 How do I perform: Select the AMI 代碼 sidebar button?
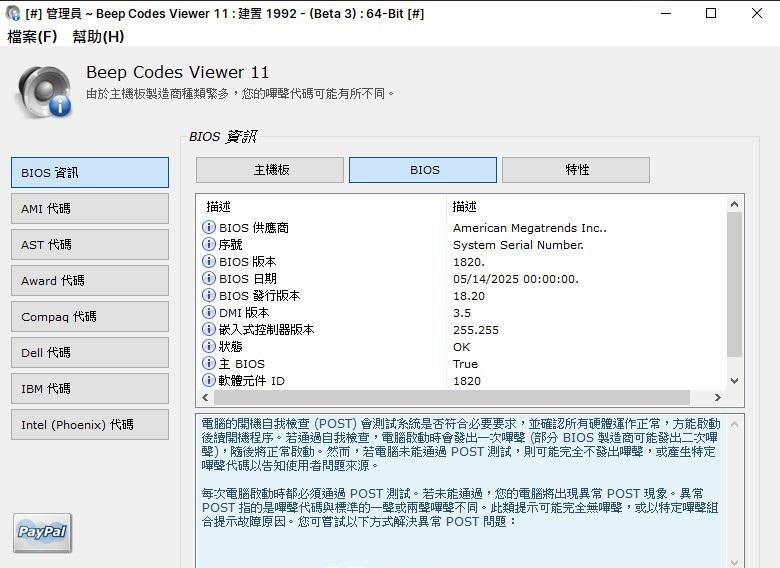(90, 209)
